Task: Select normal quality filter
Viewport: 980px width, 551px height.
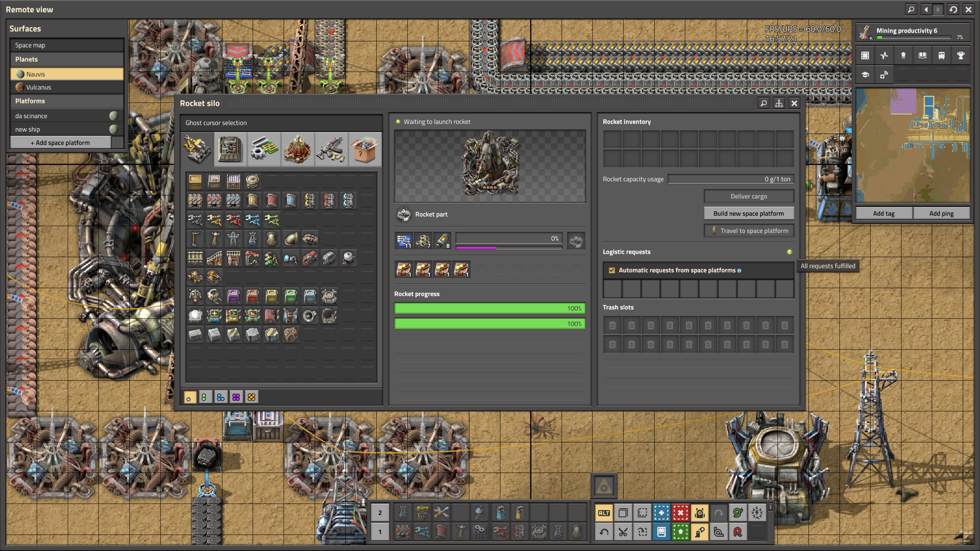Action: coord(190,397)
